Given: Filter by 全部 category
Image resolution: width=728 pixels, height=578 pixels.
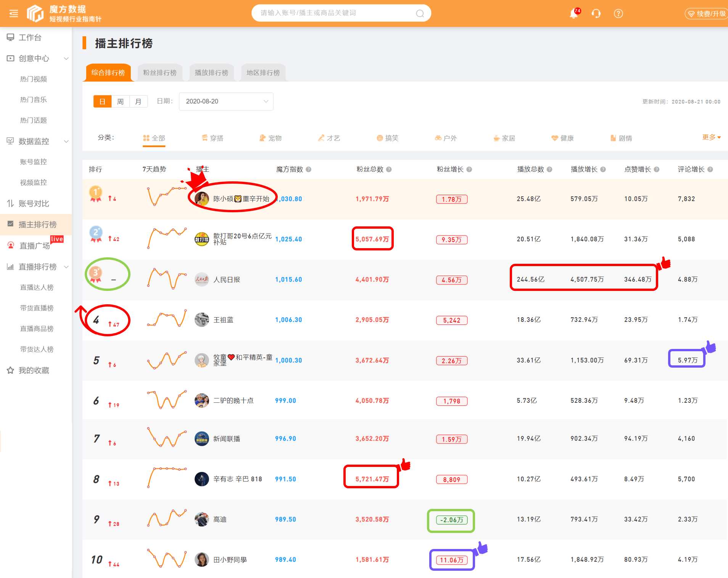Looking at the screenshot, I should click(x=154, y=138).
